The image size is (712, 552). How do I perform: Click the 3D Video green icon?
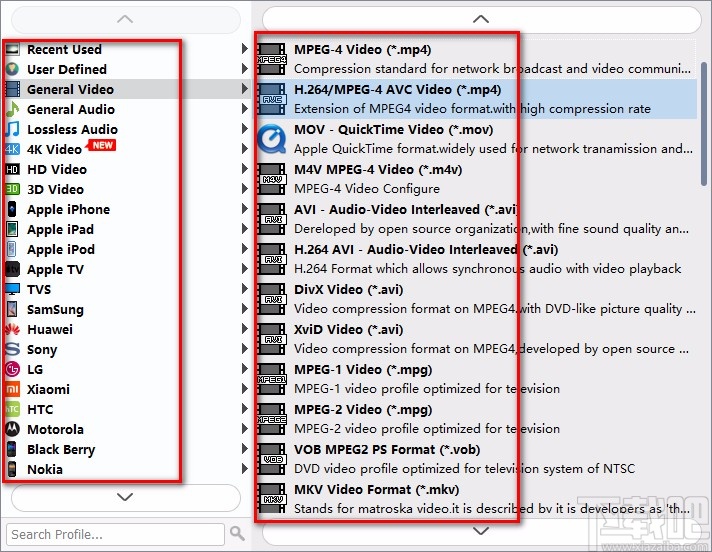pyautogui.click(x=12, y=189)
